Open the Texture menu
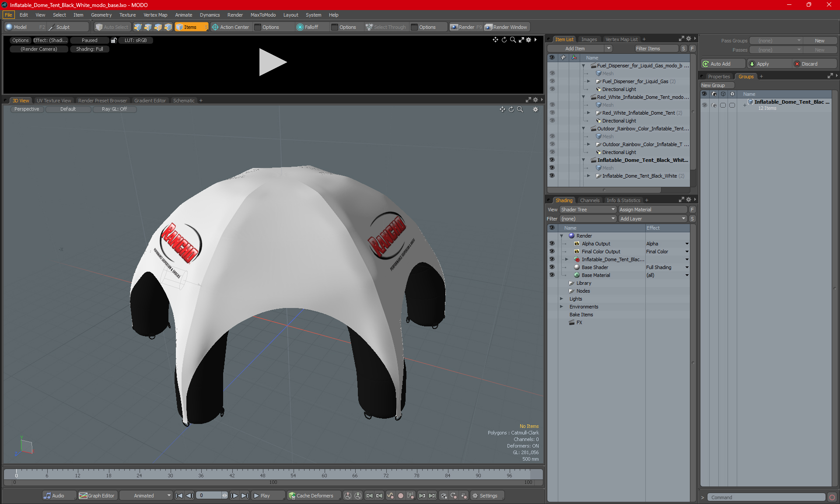The image size is (840, 504). pos(127,15)
